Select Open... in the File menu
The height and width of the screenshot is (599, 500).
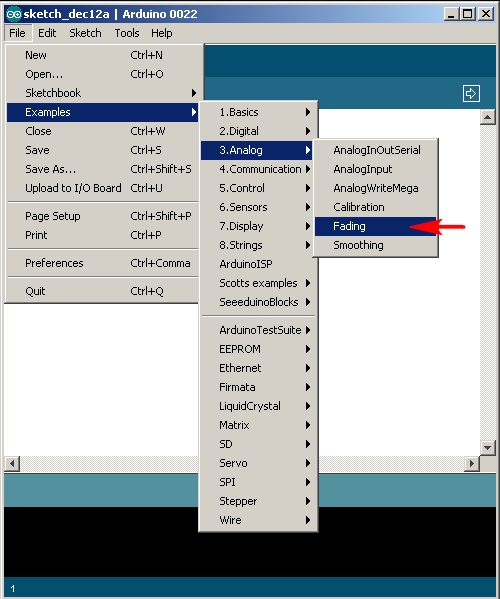(x=102, y=74)
